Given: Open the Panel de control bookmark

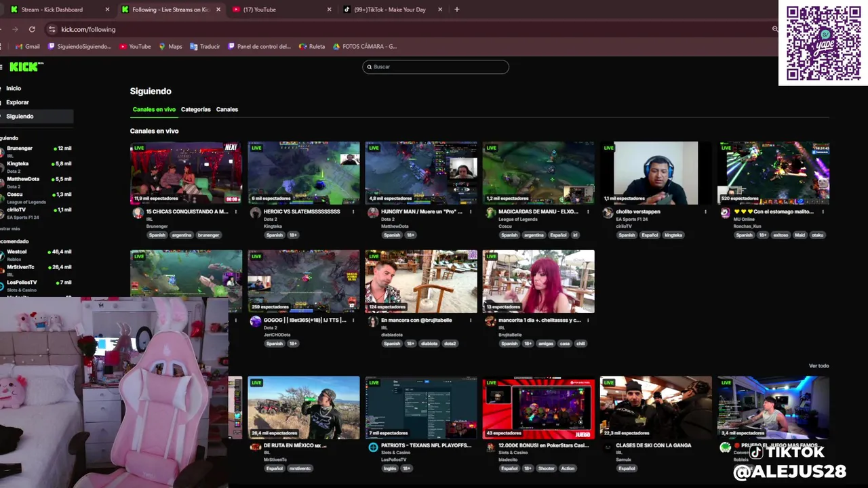Looking at the screenshot, I should coord(259,47).
